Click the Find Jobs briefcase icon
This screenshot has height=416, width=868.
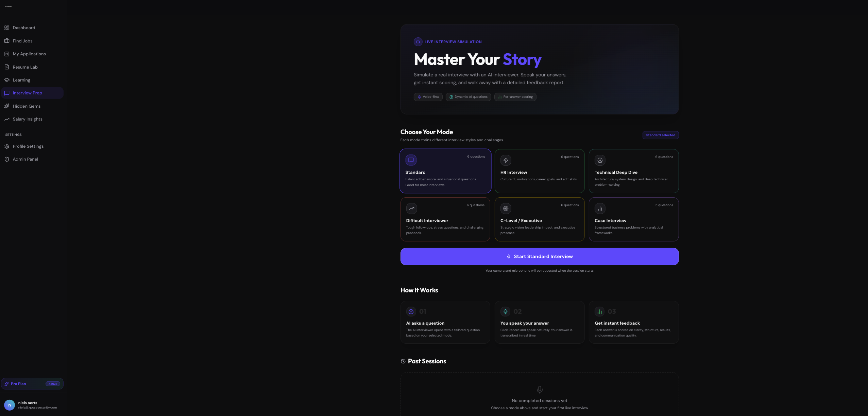click(x=7, y=41)
